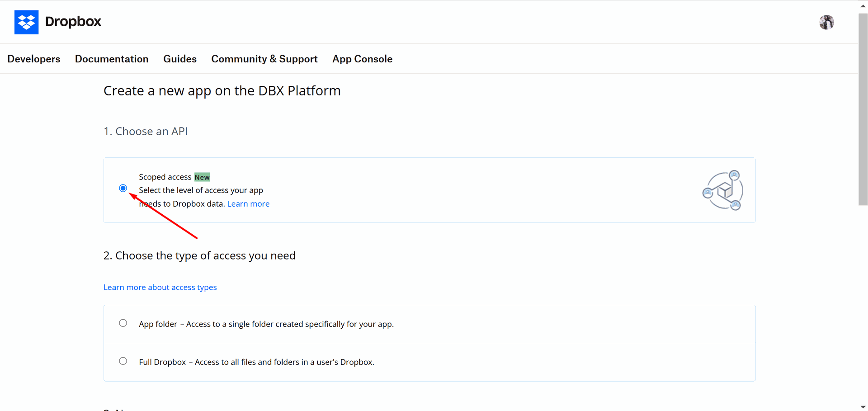
Task: Click the 'App folder' description text
Action: coord(266,324)
